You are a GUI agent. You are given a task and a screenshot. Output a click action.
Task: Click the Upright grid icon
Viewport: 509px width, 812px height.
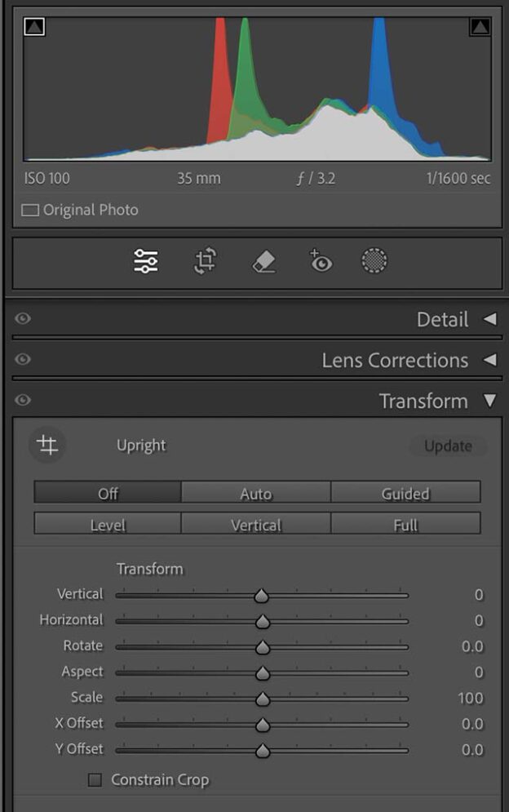coord(46,446)
